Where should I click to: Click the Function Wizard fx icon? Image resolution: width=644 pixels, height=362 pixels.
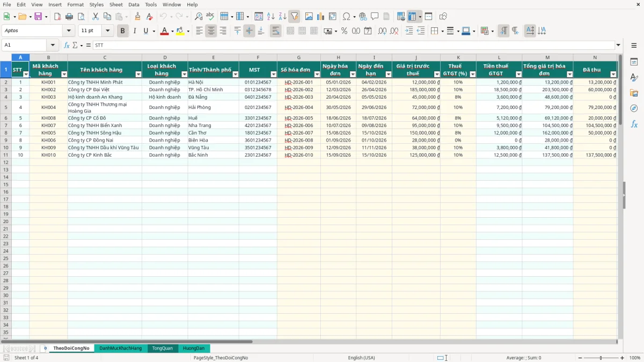click(x=67, y=46)
